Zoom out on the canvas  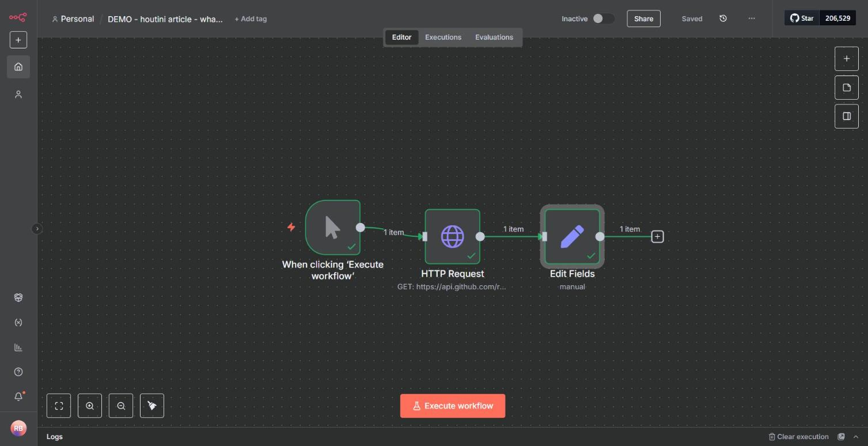coord(121,406)
